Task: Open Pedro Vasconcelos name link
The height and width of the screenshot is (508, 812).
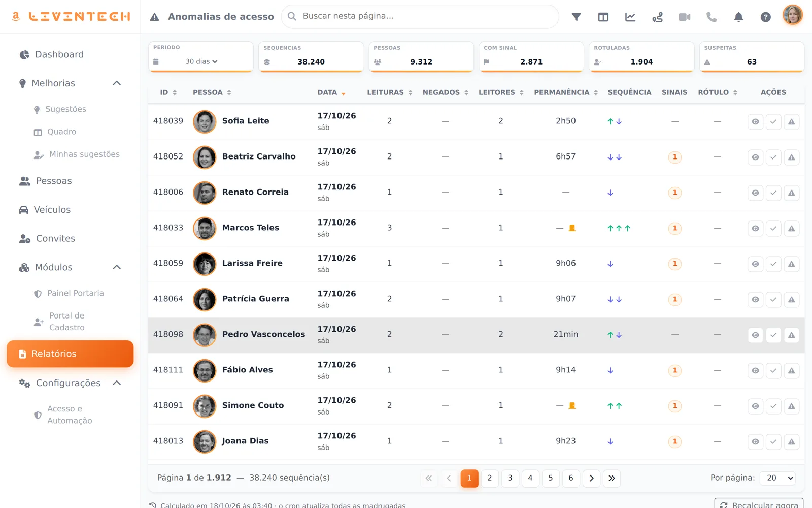Action: coord(263,334)
